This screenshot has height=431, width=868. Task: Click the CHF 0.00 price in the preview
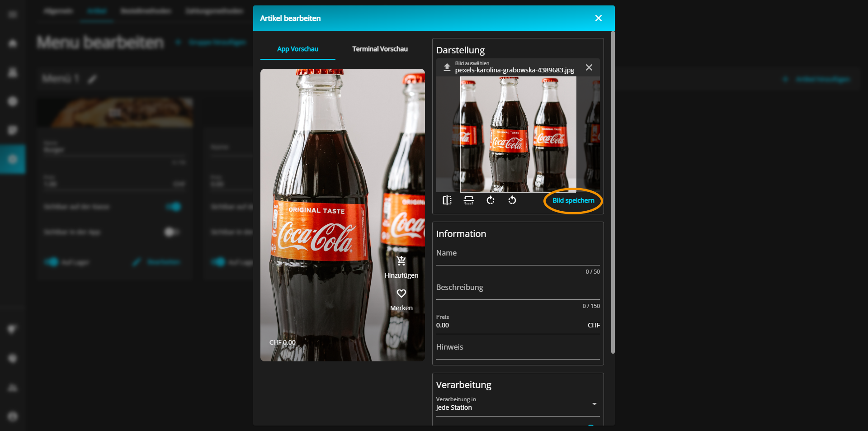pyautogui.click(x=283, y=342)
